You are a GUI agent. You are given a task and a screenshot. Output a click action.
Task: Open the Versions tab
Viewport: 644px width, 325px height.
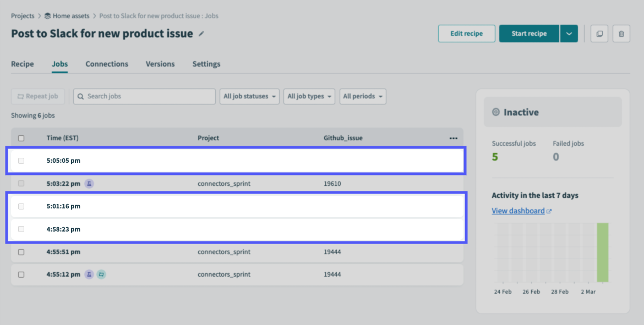pos(160,64)
